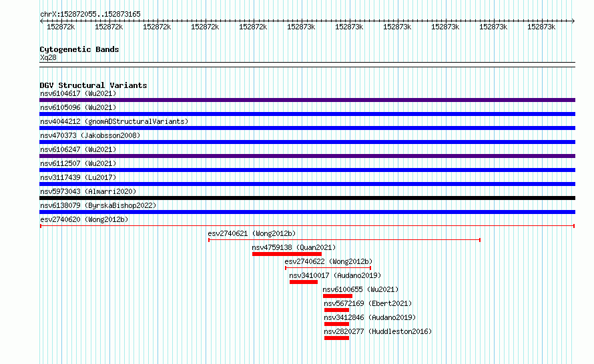Select the black nsv5973043 variant bar

(307, 198)
